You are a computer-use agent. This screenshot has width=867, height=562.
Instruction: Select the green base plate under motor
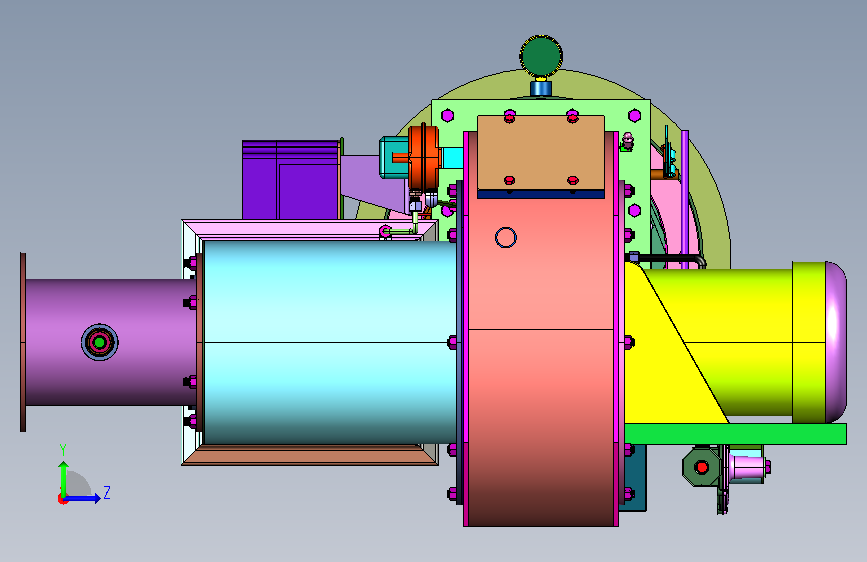click(x=735, y=434)
